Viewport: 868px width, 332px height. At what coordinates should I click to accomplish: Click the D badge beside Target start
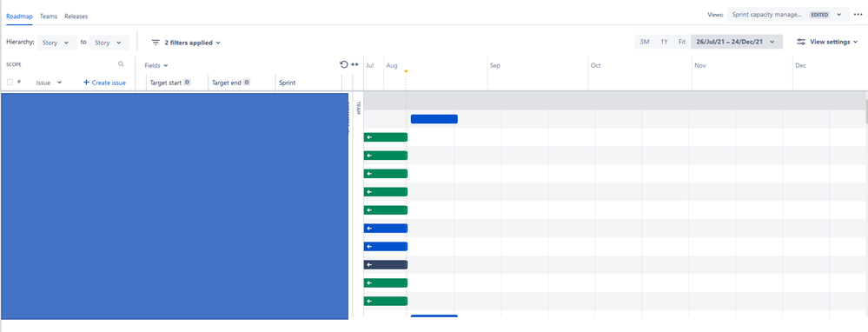point(187,83)
